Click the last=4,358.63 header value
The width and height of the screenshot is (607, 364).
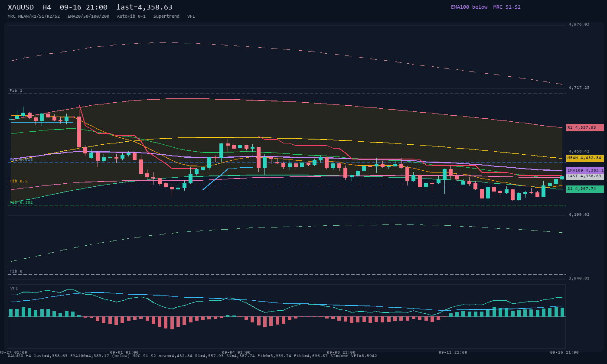click(144, 7)
